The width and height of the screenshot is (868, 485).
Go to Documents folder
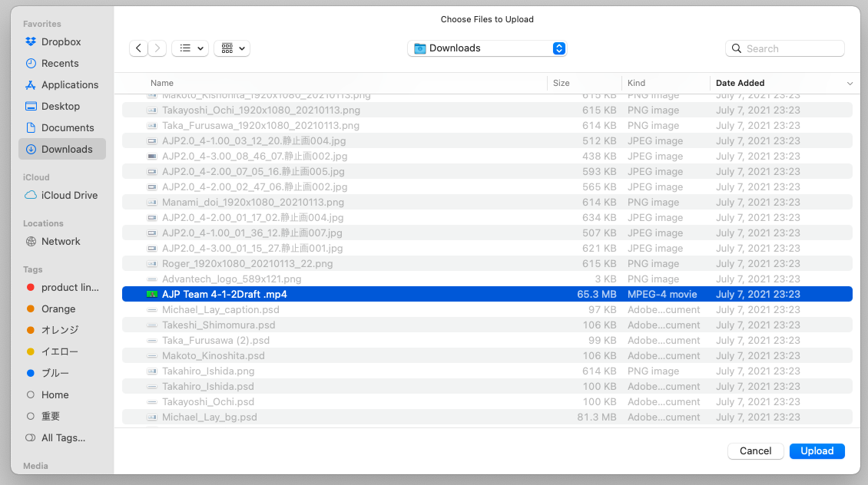tap(61, 127)
